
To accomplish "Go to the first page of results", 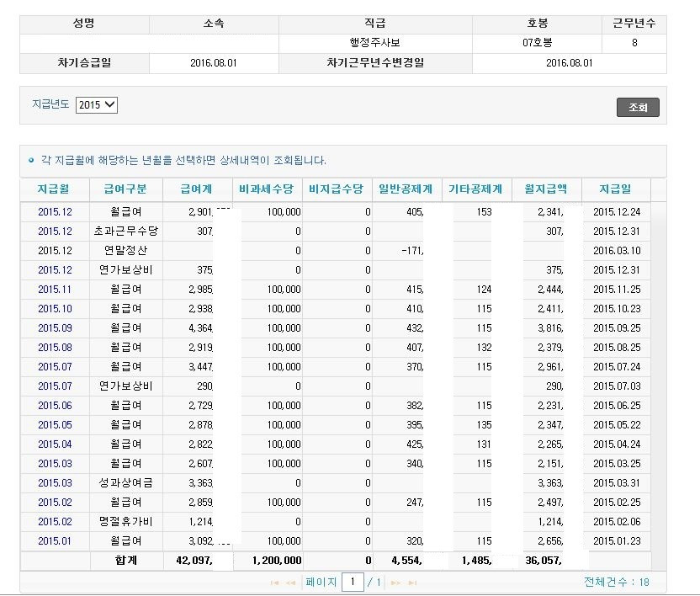I will pyautogui.click(x=274, y=583).
